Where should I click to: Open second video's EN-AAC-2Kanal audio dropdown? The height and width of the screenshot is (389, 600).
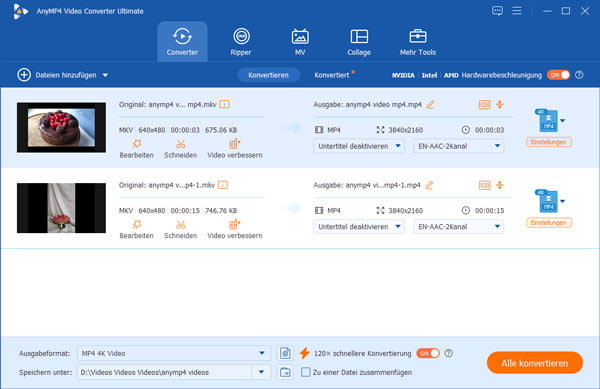(x=458, y=227)
